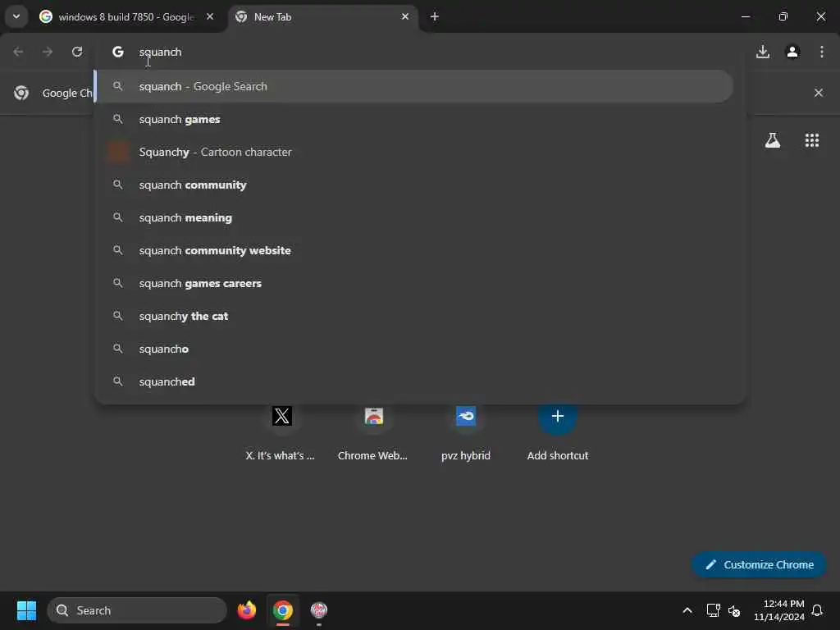Select suggestion squanched
This screenshot has height=630, width=840.
413,381
